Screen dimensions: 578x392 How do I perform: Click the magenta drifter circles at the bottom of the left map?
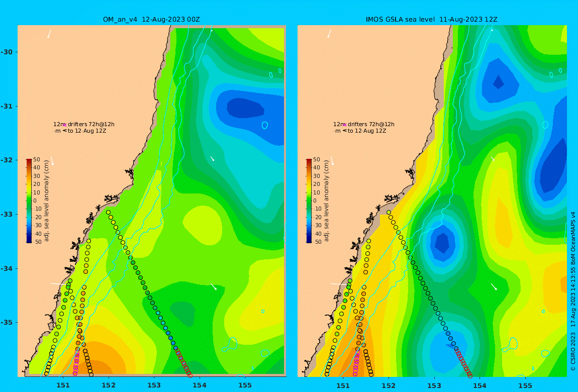(x=76, y=363)
